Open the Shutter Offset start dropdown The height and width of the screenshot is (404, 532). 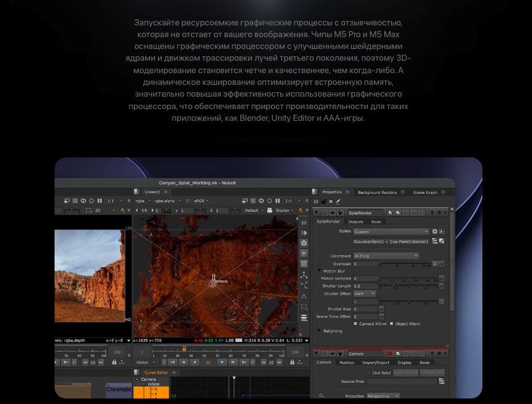(365, 294)
